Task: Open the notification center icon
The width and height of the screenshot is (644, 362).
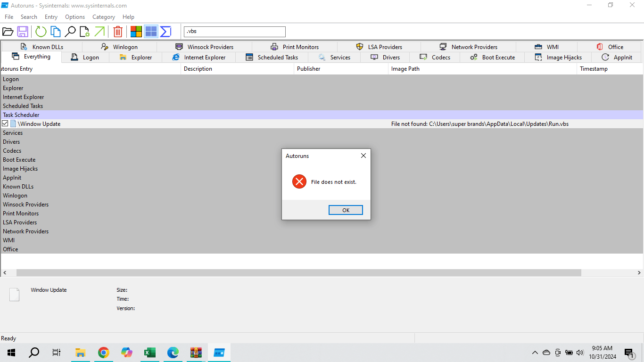Action: point(629,353)
